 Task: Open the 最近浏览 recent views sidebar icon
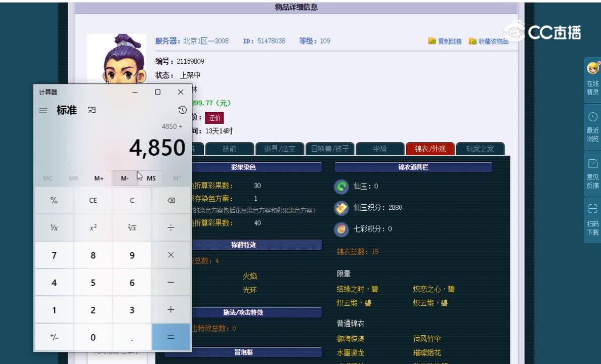(592, 127)
